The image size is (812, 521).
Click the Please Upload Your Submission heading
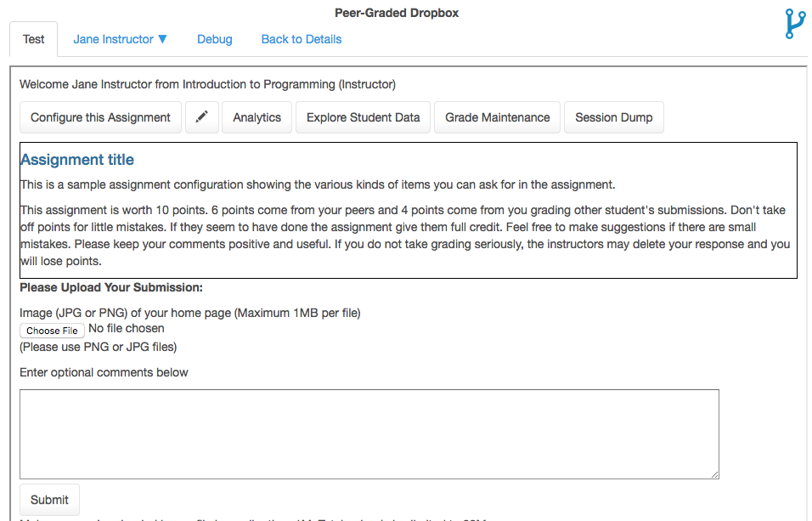click(111, 287)
